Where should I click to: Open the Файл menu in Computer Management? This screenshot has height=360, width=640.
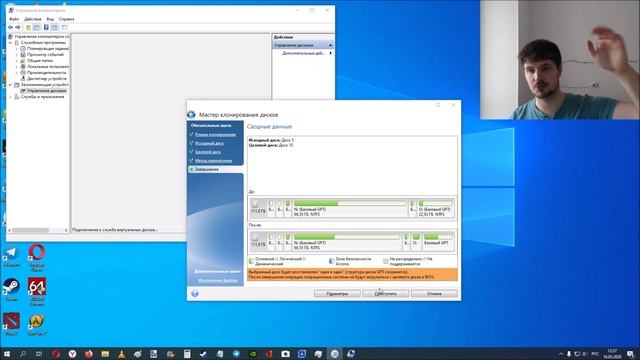click(14, 19)
